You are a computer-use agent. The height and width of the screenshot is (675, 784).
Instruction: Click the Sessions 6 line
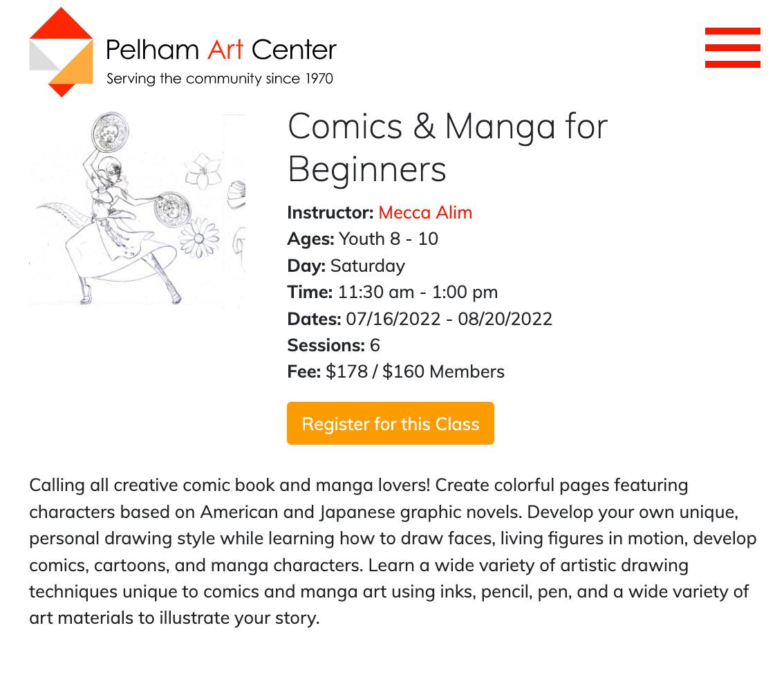pos(333,345)
